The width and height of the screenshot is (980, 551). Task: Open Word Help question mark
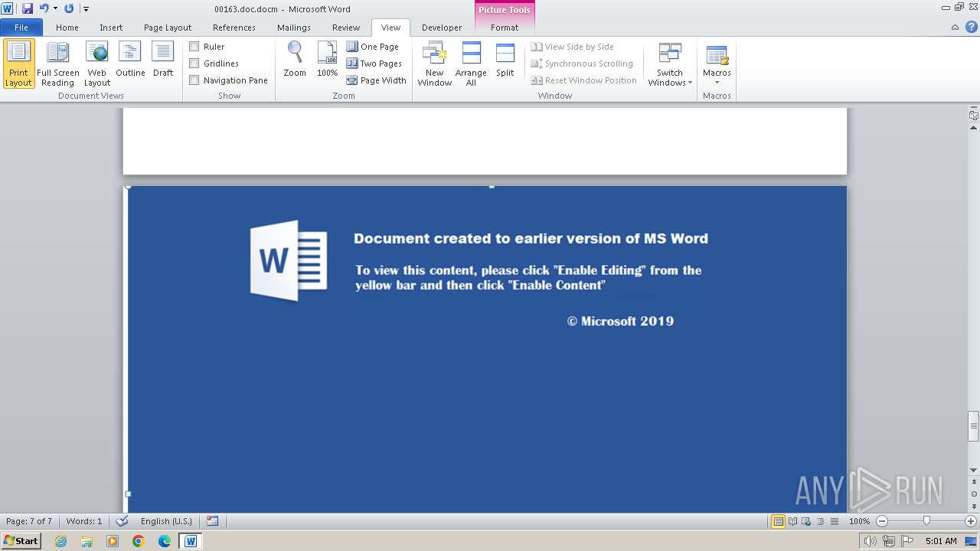(x=970, y=27)
